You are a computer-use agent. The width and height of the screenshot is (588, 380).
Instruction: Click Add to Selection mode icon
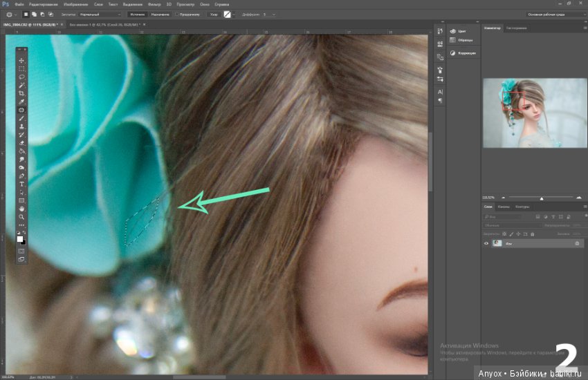click(34, 15)
